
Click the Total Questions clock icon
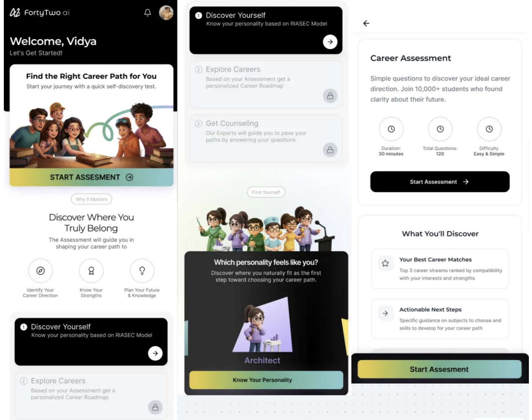tap(440, 129)
